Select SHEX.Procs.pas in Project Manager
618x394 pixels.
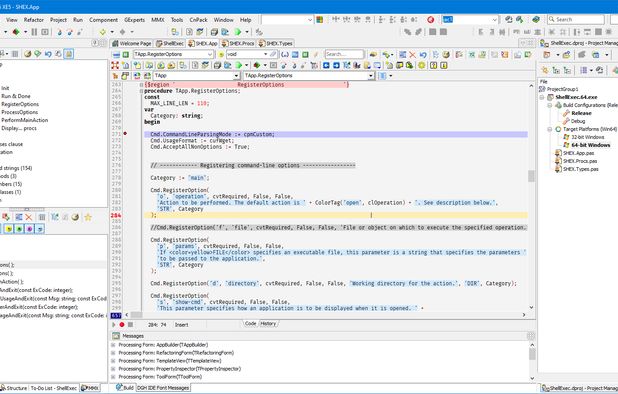pyautogui.click(x=580, y=161)
